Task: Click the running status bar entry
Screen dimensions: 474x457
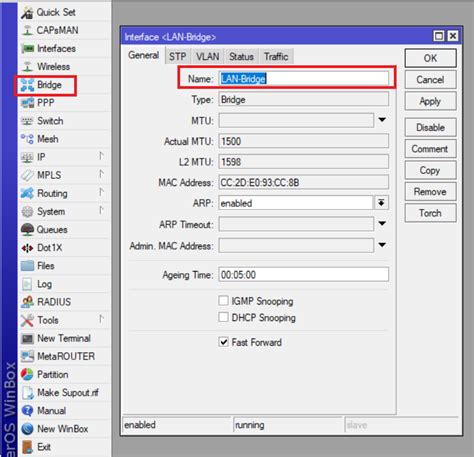Action: [287, 425]
